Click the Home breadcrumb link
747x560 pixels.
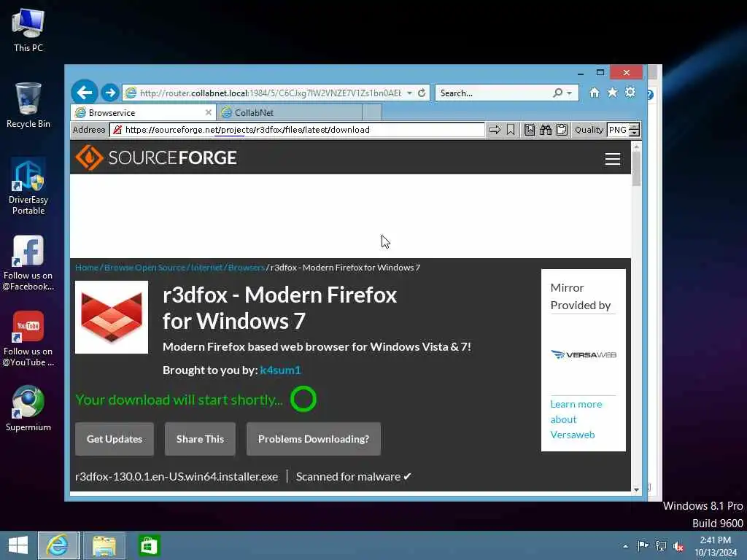point(87,268)
